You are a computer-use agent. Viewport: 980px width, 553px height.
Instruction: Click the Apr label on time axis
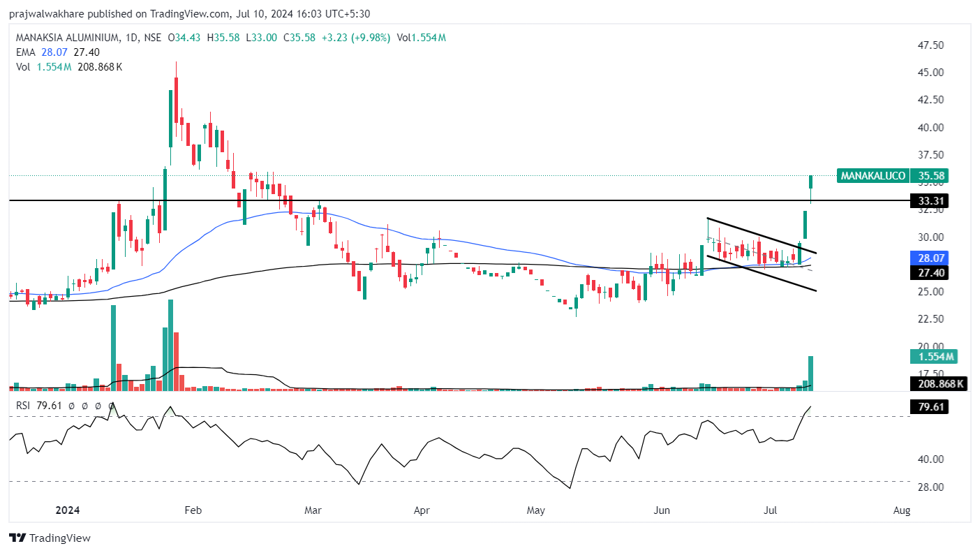tap(421, 510)
